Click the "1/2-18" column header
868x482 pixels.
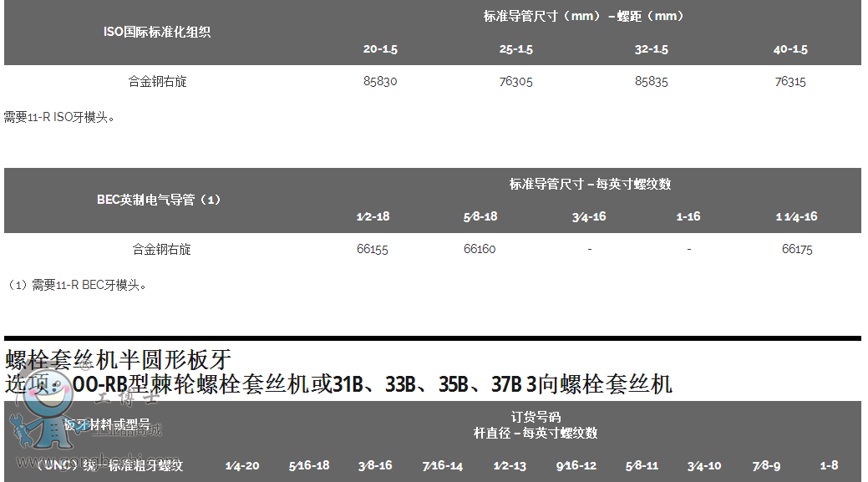pos(373,216)
